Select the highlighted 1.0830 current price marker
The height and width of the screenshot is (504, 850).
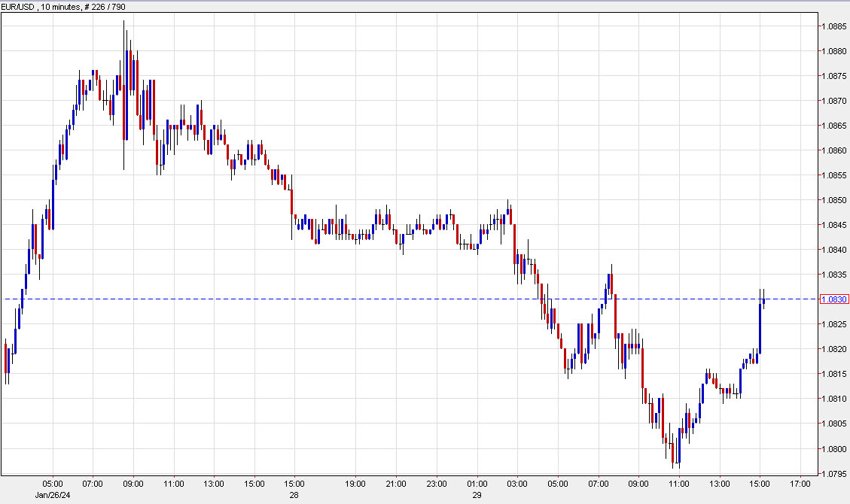(833, 299)
